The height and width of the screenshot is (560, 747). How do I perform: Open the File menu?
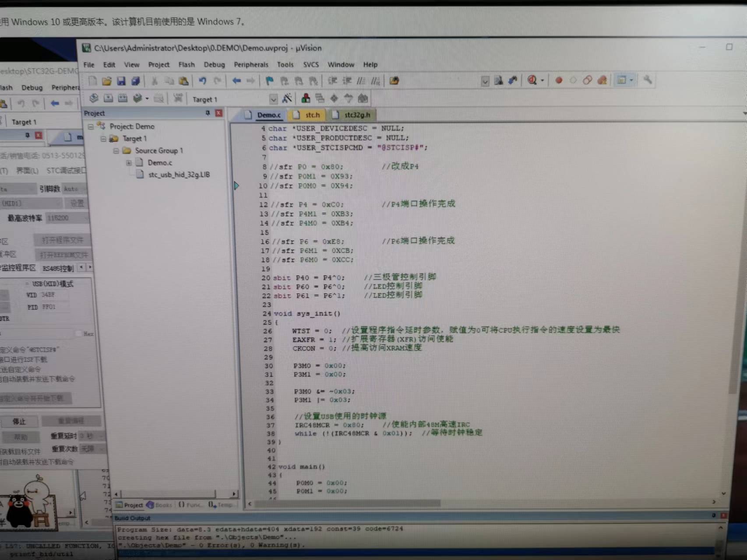(89, 65)
